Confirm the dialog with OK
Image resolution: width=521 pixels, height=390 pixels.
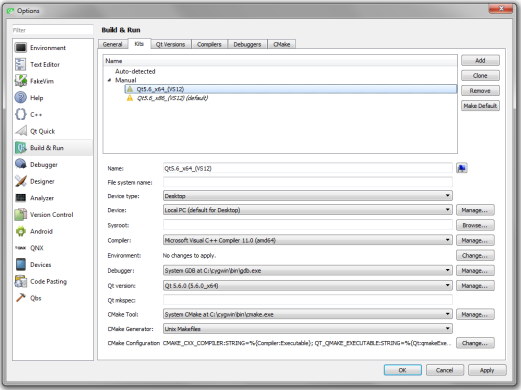tap(403, 370)
